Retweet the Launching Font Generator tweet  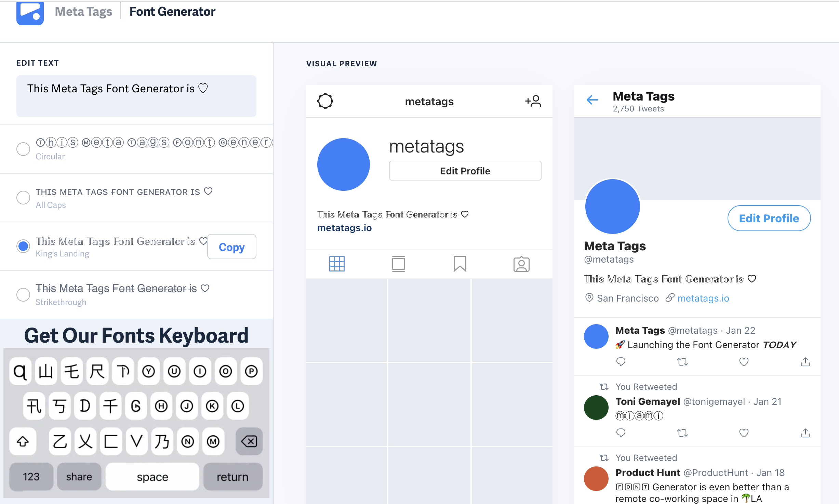tap(682, 362)
